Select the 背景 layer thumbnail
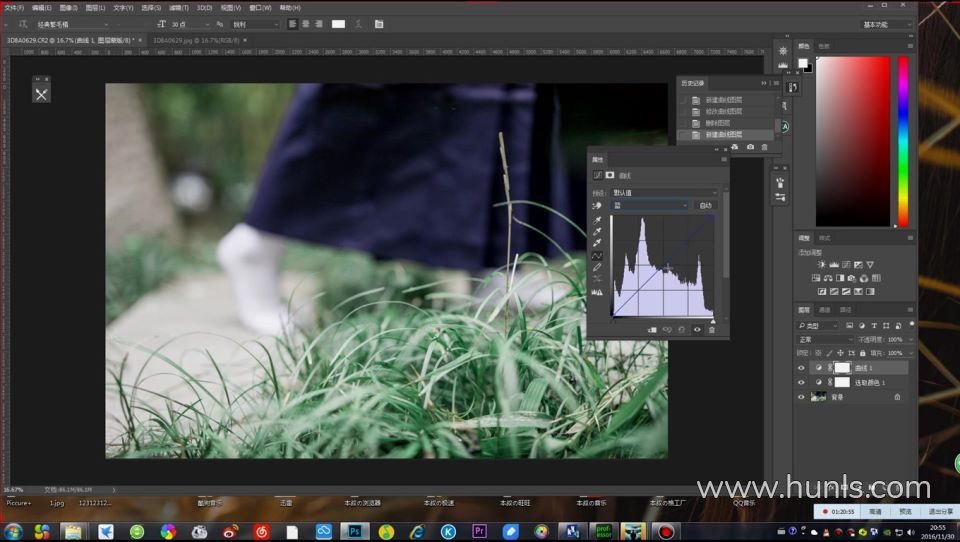This screenshot has height=542, width=960. 820,397
